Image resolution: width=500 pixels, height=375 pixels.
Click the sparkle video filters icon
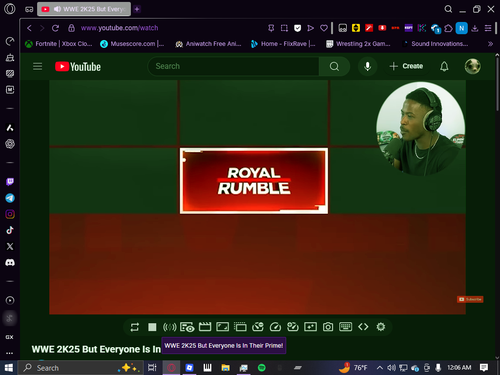pyautogui.click(x=310, y=327)
